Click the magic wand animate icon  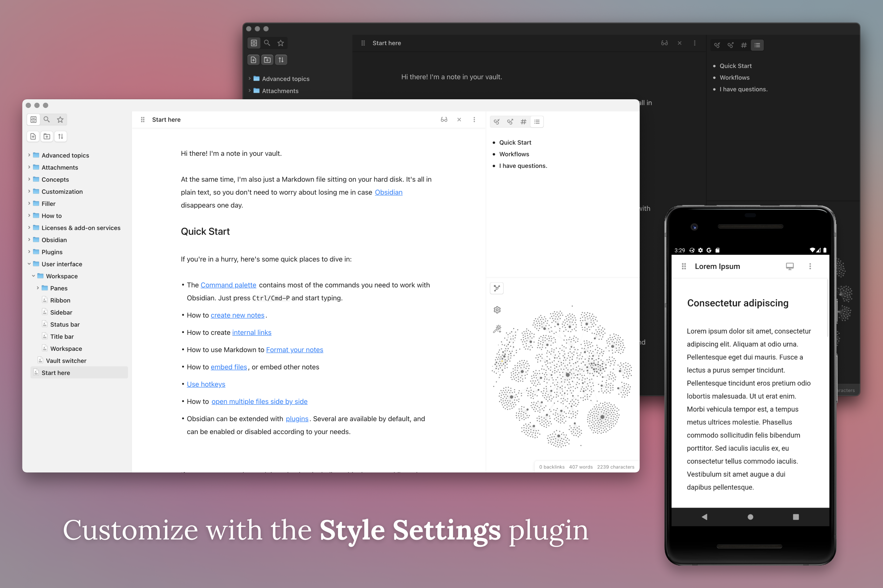click(497, 329)
